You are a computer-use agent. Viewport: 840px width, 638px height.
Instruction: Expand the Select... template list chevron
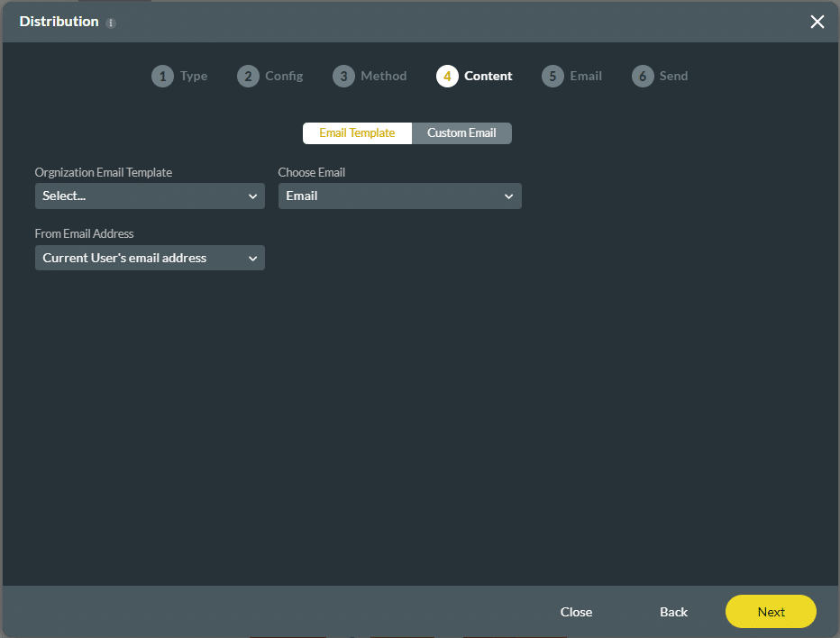click(x=253, y=196)
